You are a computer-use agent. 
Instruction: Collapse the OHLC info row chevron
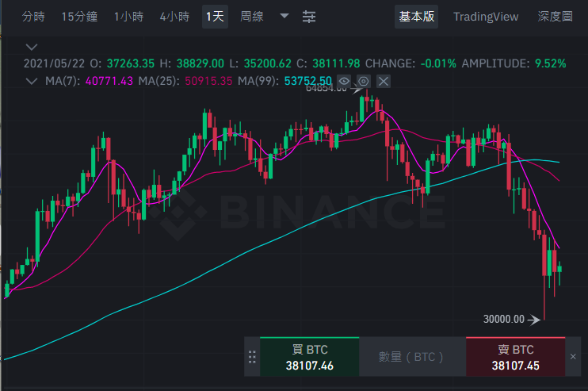pyautogui.click(x=32, y=48)
